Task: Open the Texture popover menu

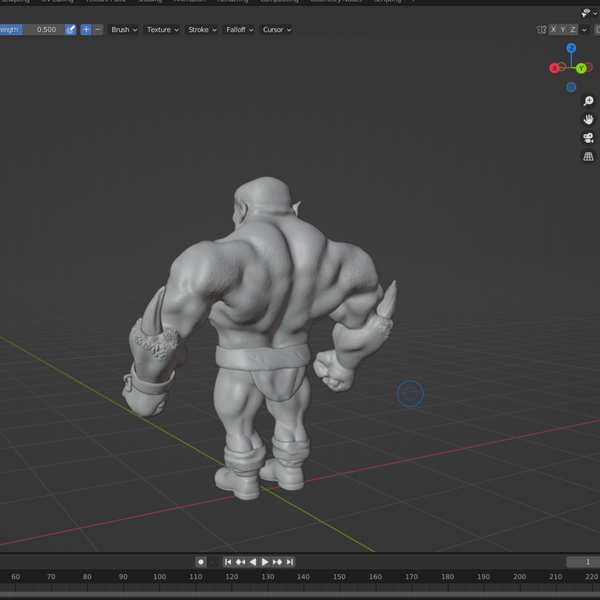Action: click(x=162, y=30)
